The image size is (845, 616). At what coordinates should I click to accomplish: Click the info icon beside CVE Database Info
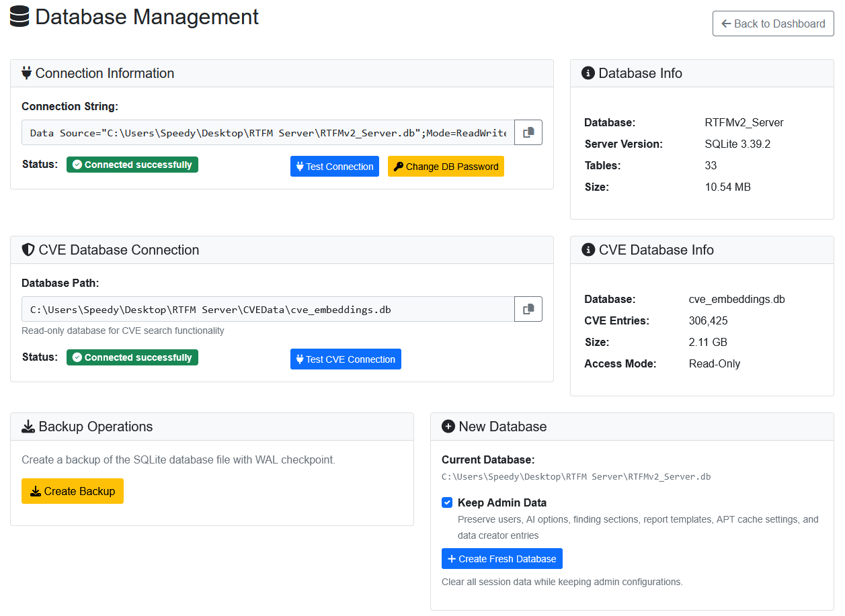click(588, 250)
